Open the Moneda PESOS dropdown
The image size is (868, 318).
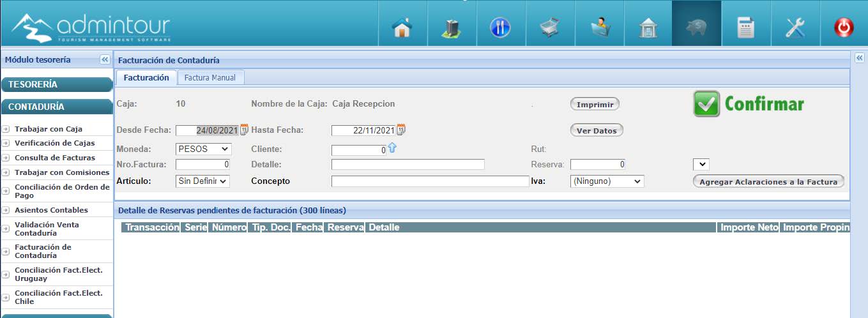tap(203, 149)
